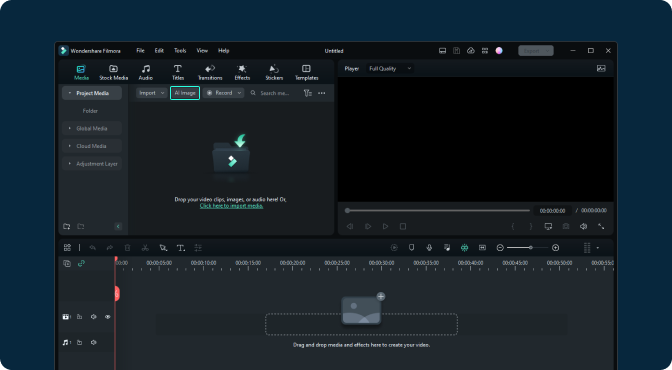The height and width of the screenshot is (370, 672).
Task: Select the Media tab
Action: point(81,73)
